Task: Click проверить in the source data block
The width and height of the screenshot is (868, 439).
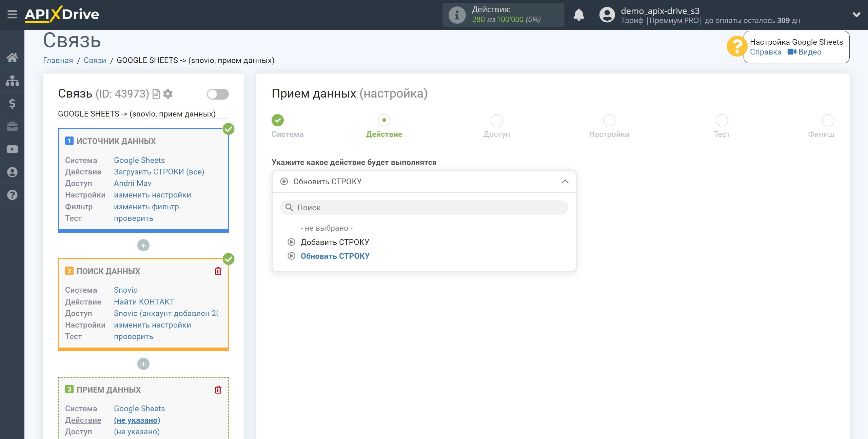Action: [x=134, y=218]
